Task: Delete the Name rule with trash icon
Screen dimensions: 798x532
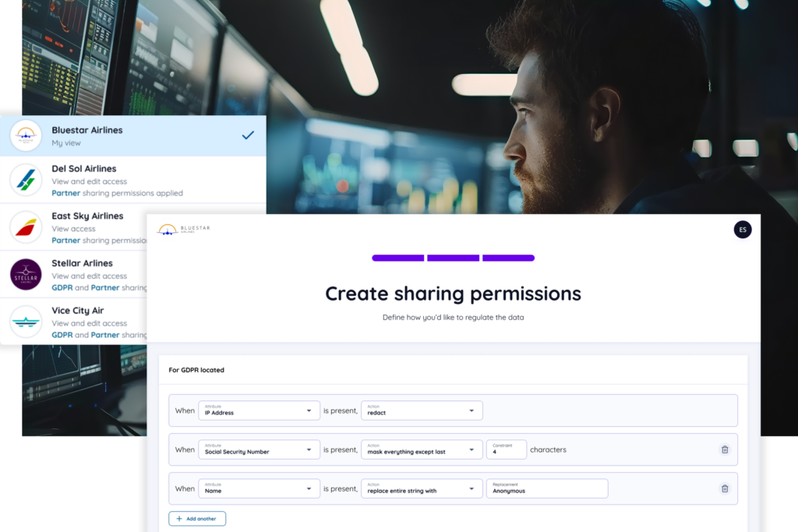Action: click(725, 488)
